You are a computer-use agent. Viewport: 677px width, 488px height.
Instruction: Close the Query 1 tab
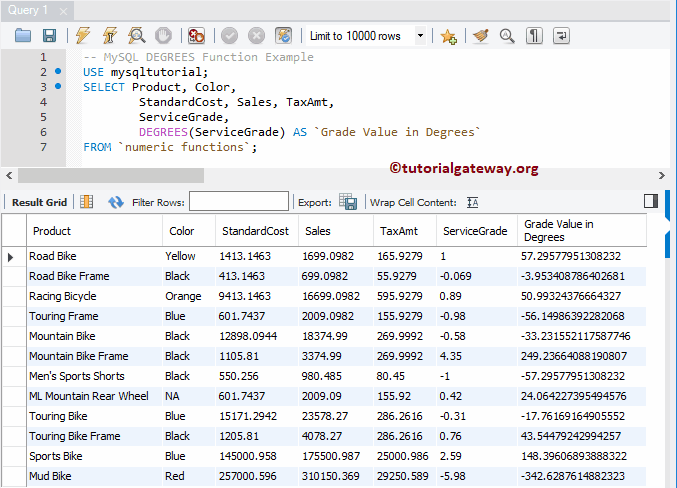tap(65, 10)
